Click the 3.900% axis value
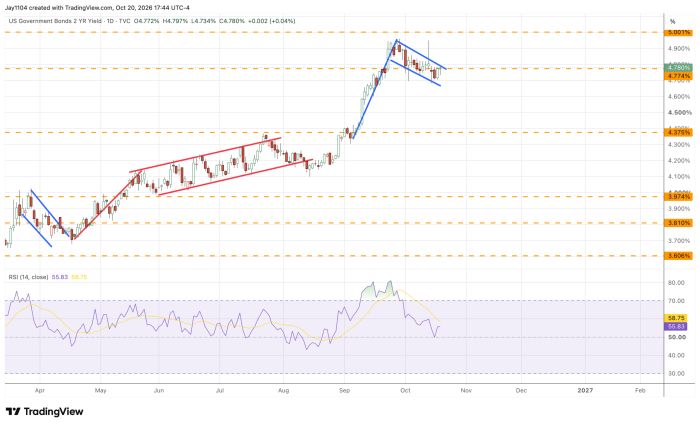 (679, 209)
